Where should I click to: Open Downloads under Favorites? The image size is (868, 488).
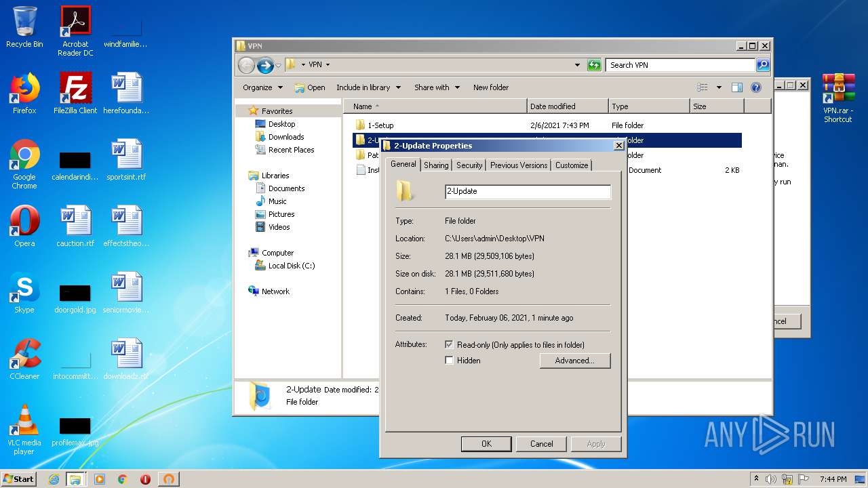pyautogui.click(x=286, y=137)
